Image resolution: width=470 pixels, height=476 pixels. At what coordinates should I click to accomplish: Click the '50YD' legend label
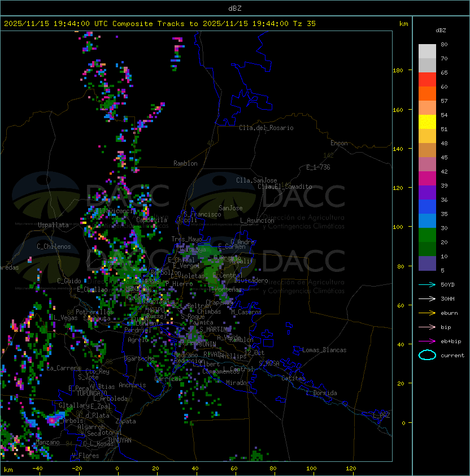coord(447,285)
